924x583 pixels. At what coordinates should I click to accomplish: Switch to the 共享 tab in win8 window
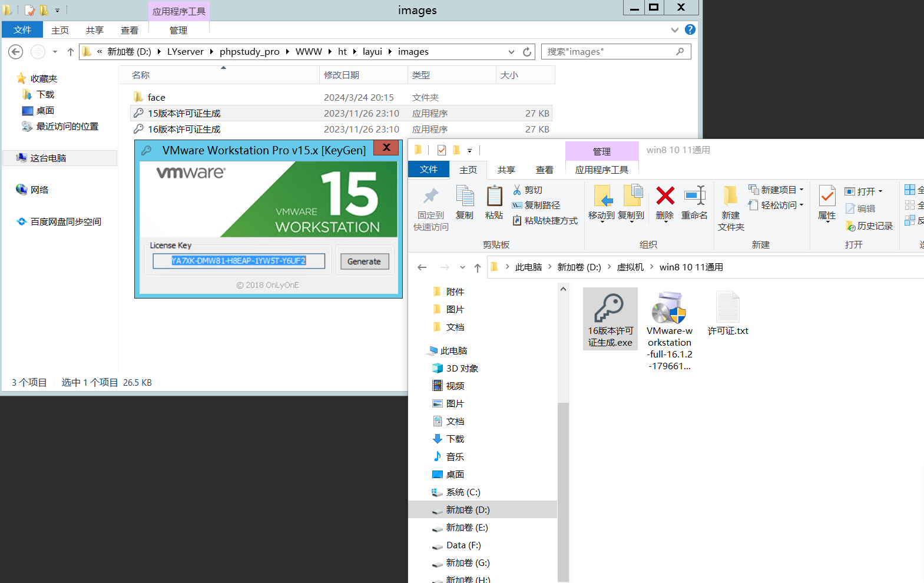506,170
